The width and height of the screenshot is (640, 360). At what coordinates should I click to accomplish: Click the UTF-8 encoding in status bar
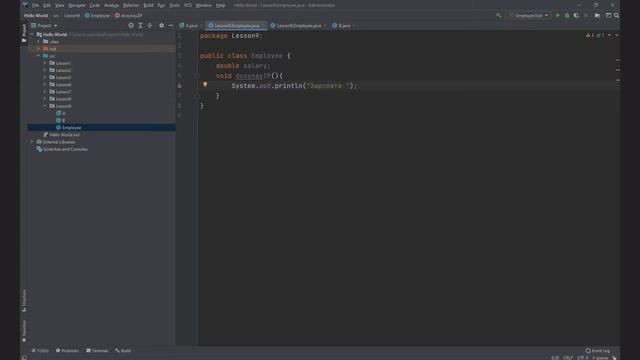pyautogui.click(x=582, y=358)
